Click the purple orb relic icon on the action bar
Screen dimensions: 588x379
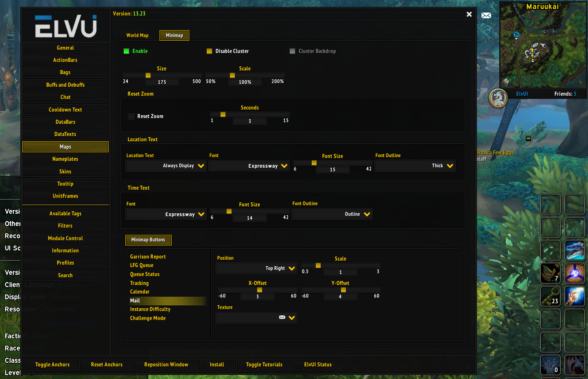(x=575, y=273)
